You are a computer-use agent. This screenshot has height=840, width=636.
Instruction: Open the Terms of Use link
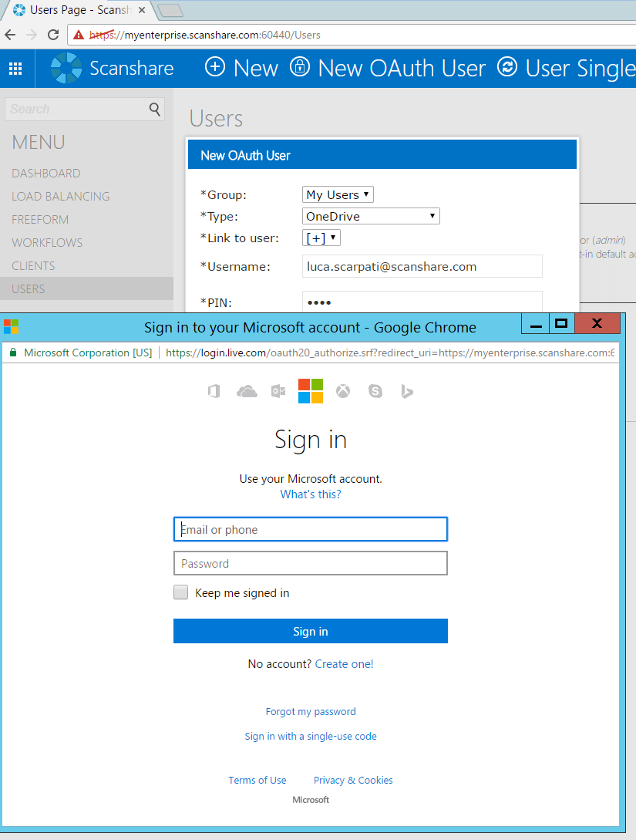pyautogui.click(x=257, y=780)
